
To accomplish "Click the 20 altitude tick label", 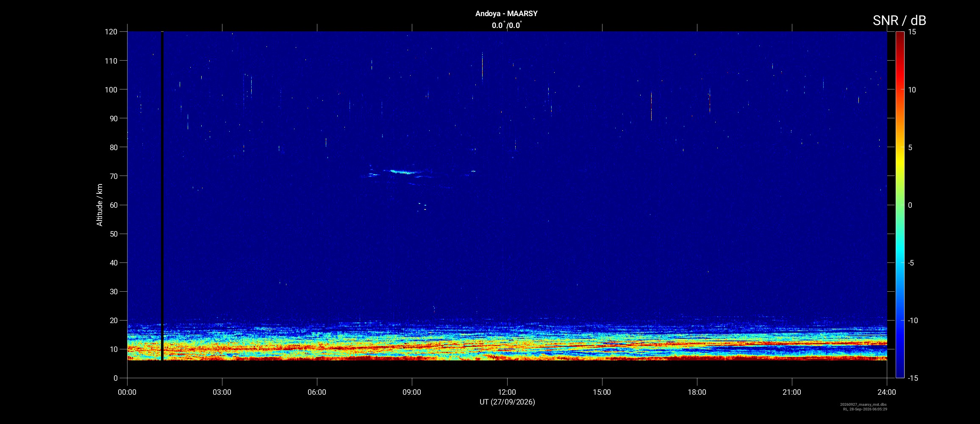I will [x=114, y=321].
